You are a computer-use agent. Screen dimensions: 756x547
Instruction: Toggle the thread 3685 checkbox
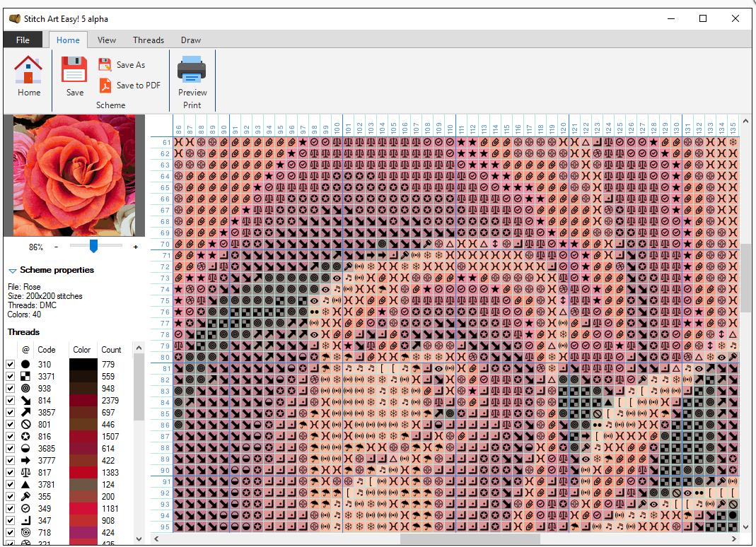pyautogui.click(x=10, y=448)
